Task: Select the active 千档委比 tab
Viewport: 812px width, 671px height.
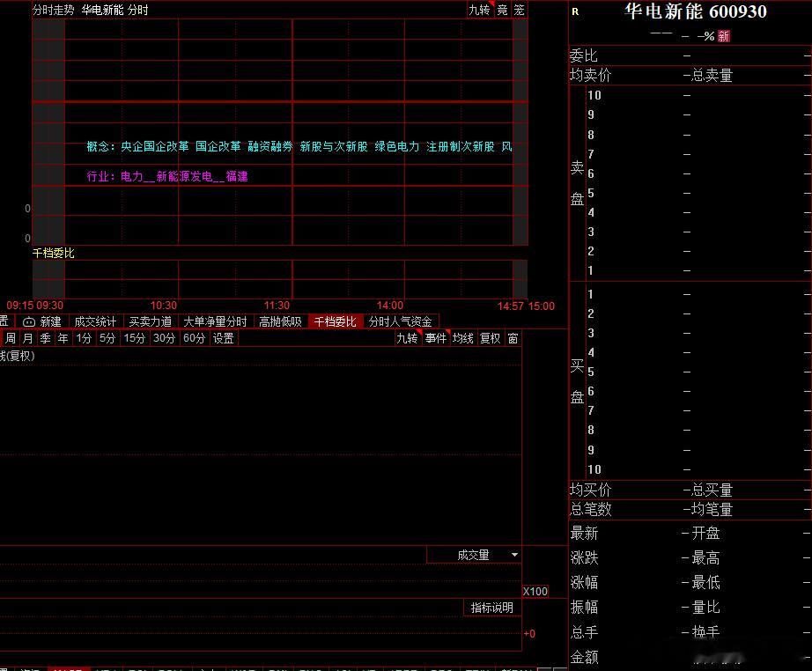Action: click(335, 321)
